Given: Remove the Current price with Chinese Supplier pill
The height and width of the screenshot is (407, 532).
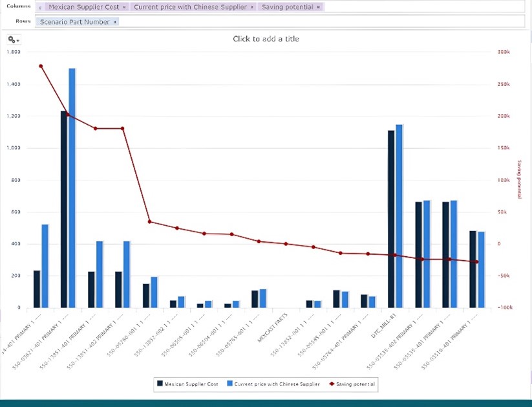Looking at the screenshot, I should tap(251, 6).
